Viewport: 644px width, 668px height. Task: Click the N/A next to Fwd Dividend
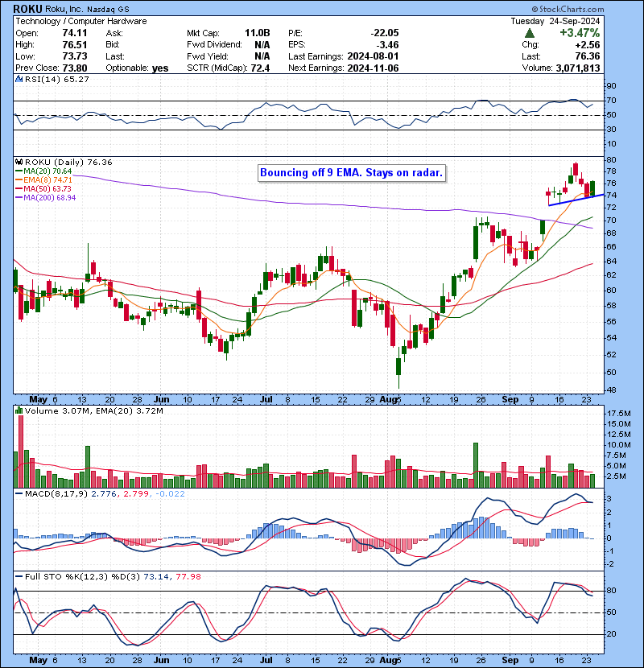click(262, 45)
